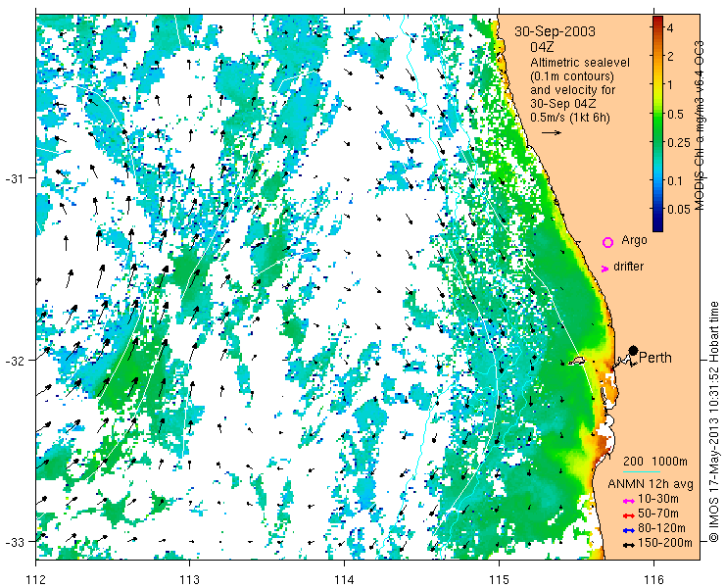Click the blue 80-120m depth arrow

(627, 530)
